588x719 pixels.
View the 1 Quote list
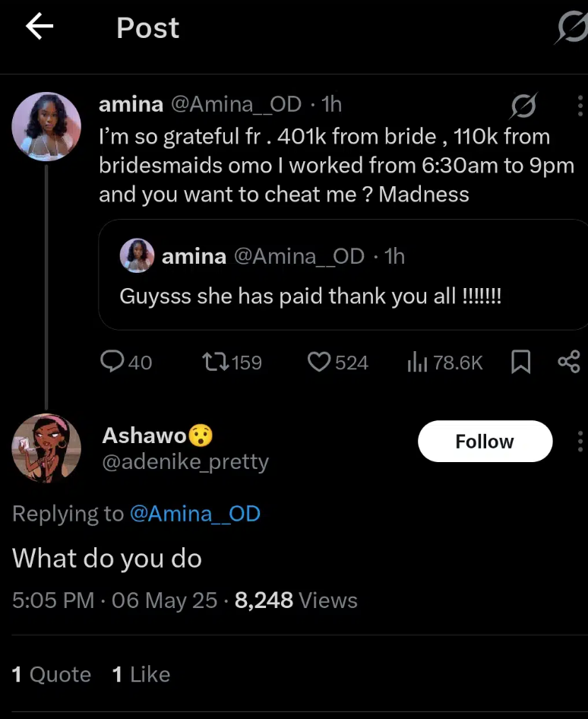point(52,674)
